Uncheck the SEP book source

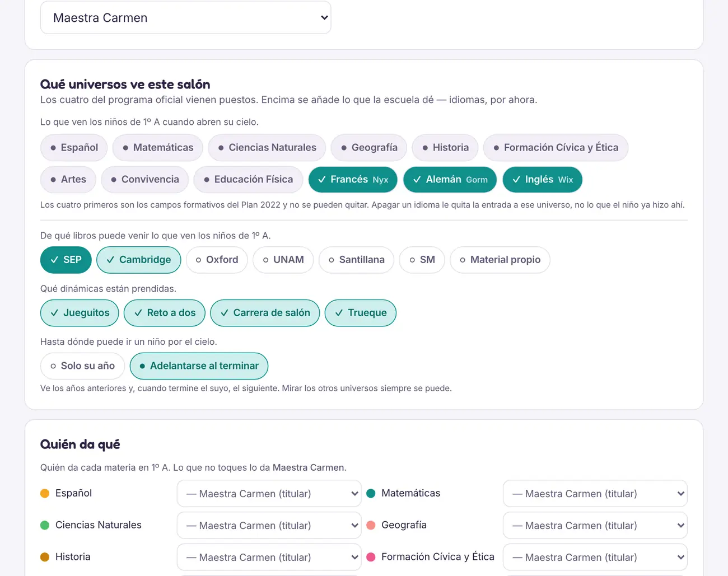[66, 260]
